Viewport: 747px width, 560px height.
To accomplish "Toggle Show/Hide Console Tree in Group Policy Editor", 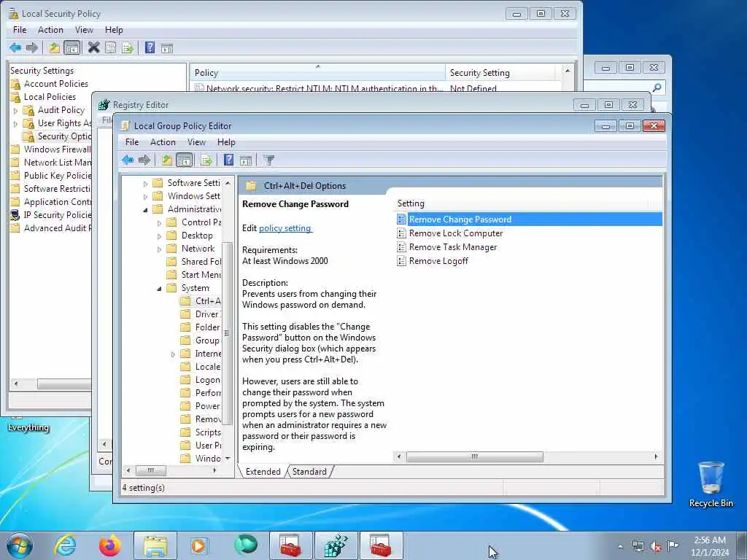I will [185, 160].
